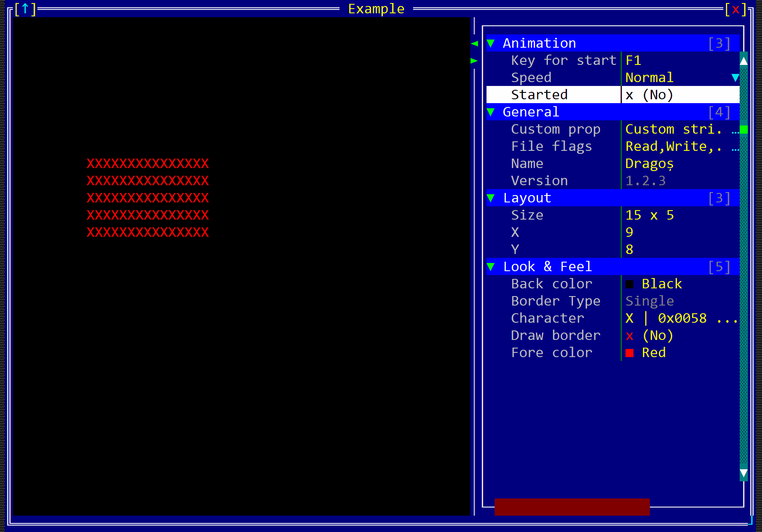
Task: Click the green scrollbar thumb
Action: coord(744,129)
